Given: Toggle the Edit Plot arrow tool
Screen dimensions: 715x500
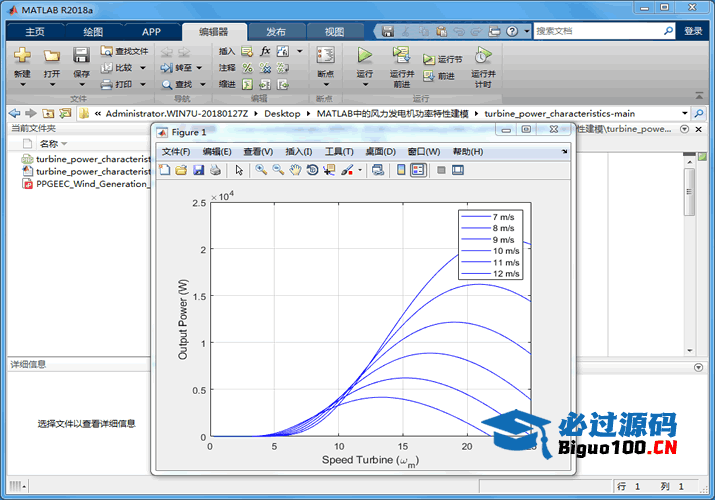Looking at the screenshot, I should 239,170.
